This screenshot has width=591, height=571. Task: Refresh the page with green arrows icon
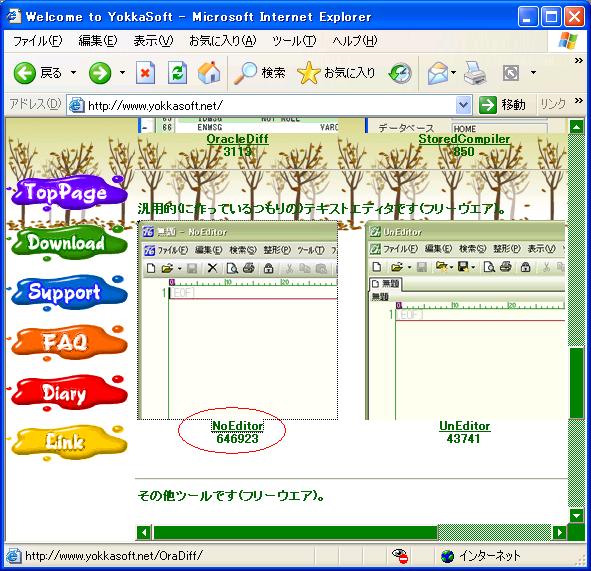click(x=177, y=73)
